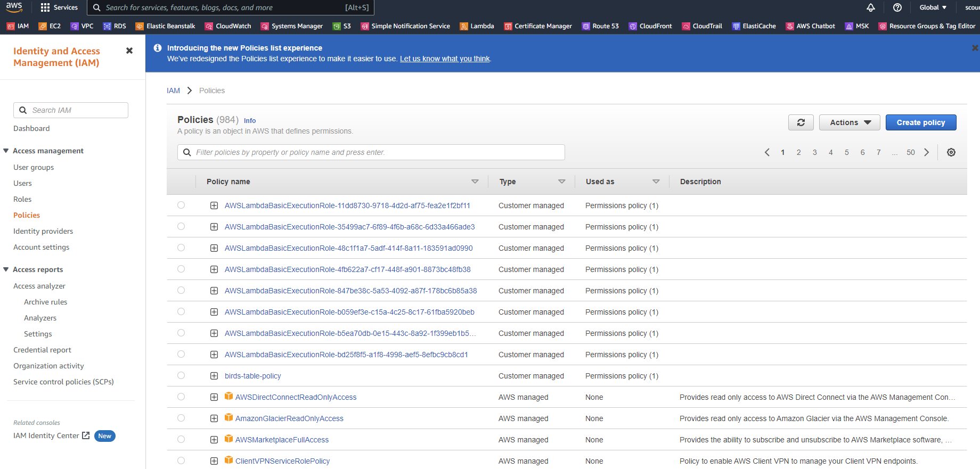
Task: Click Let us know what you think link
Action: click(x=445, y=59)
